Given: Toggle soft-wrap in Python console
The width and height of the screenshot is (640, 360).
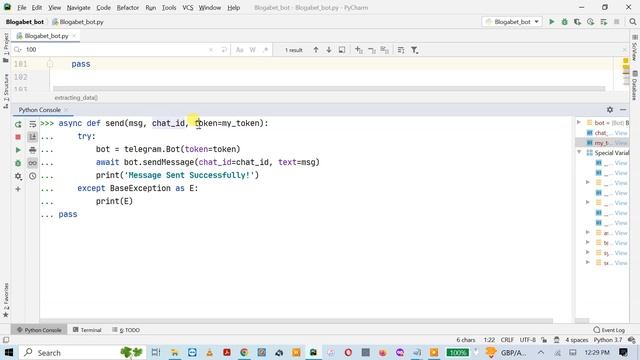Looking at the screenshot, I should tap(33, 124).
